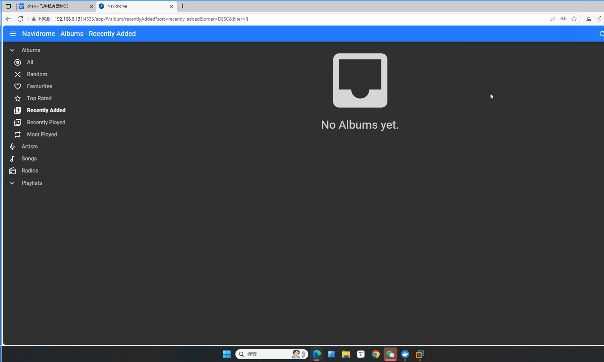Screen dimensions: 604x362
Task: Open Windows Start menu on the taskbar
Action: [227, 354]
